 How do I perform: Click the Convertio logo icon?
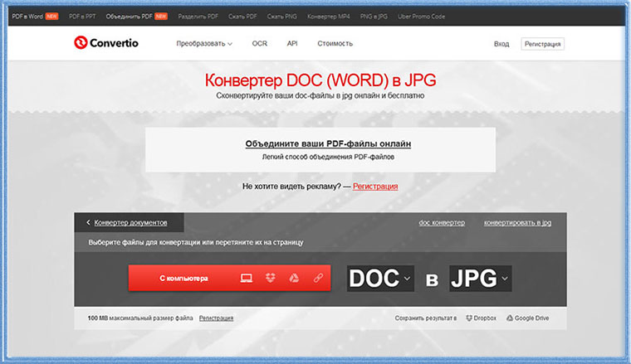tap(80, 44)
